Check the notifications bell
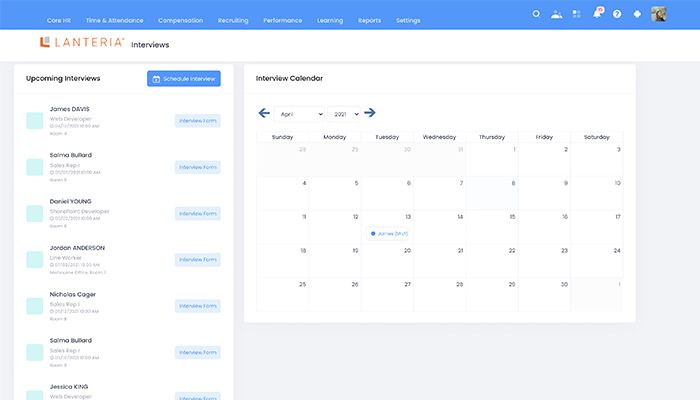The height and width of the screenshot is (400, 700). point(597,14)
